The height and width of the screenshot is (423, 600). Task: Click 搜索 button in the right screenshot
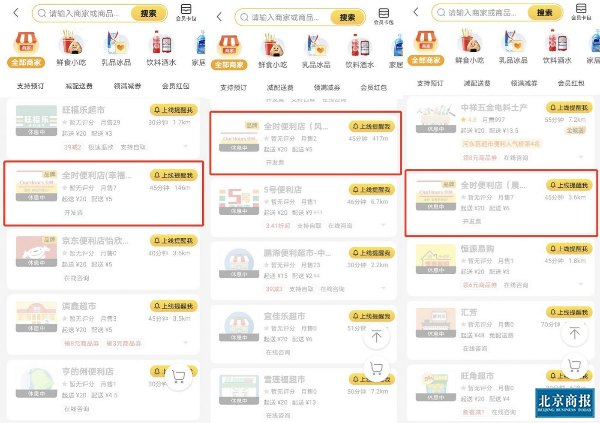pos(545,13)
